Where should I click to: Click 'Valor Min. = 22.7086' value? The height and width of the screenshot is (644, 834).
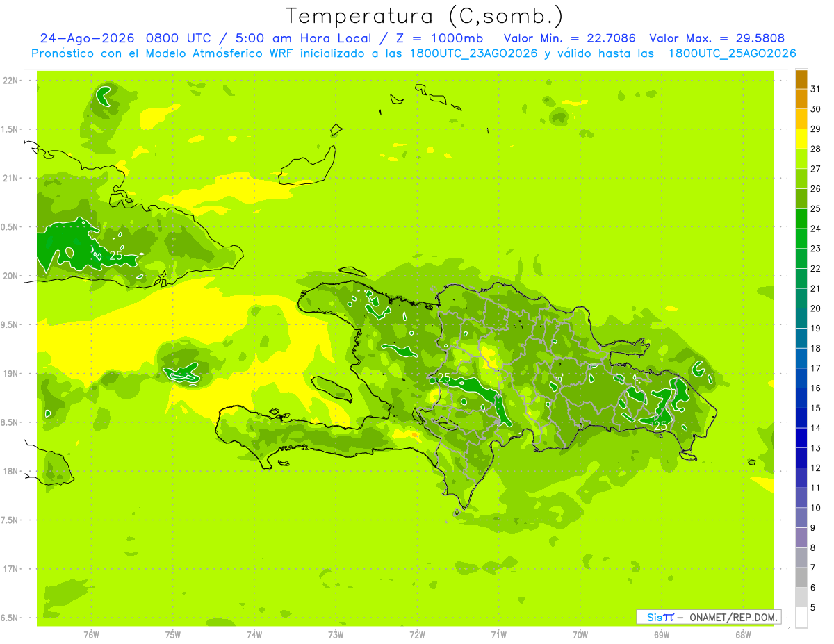click(x=569, y=39)
